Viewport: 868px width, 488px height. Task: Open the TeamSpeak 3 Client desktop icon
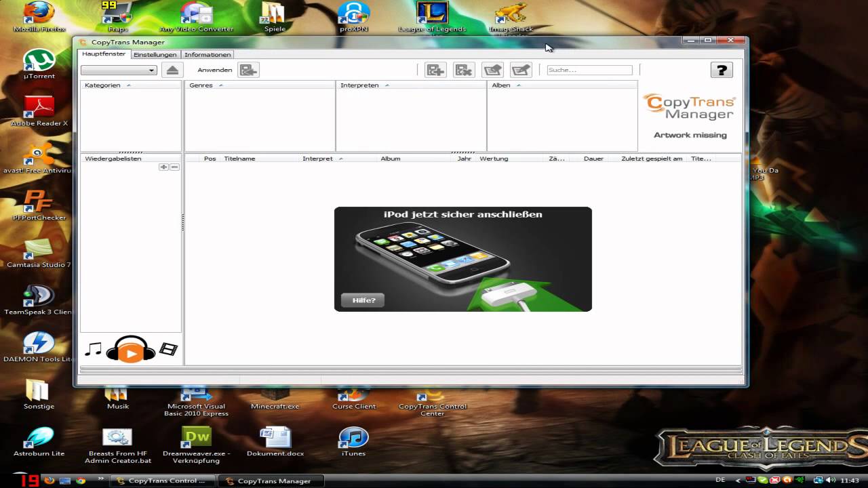pos(39,300)
